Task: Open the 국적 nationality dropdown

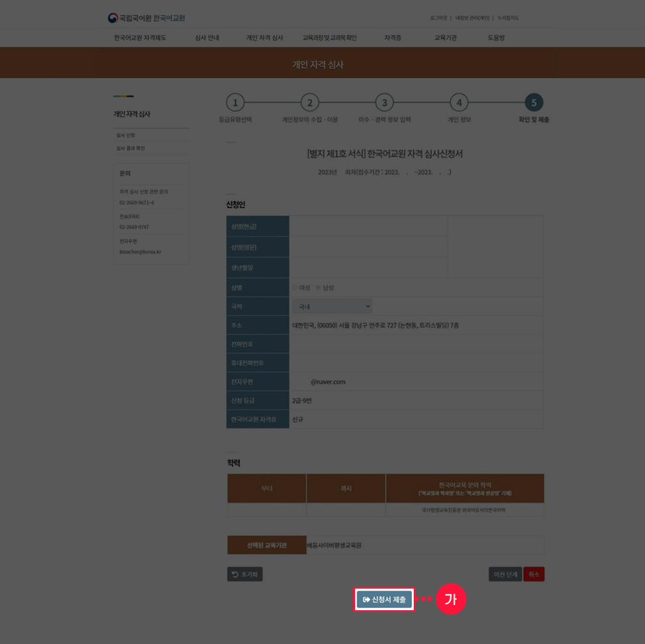Action: pyautogui.click(x=332, y=306)
